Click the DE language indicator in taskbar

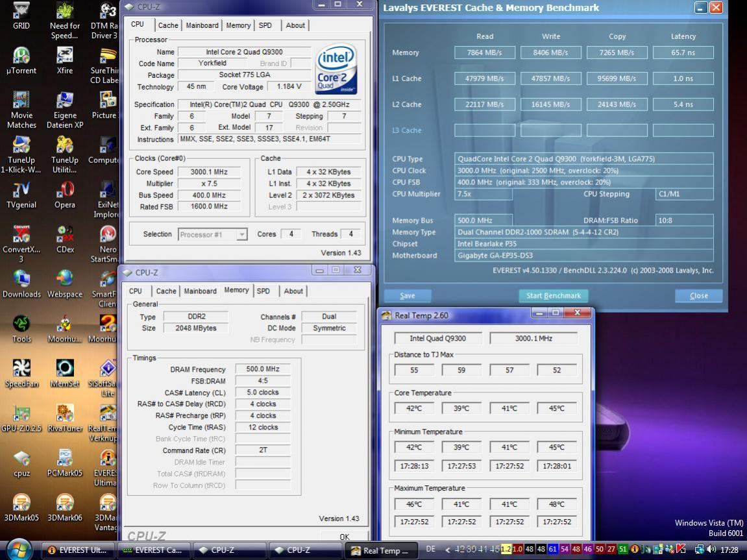431,549
